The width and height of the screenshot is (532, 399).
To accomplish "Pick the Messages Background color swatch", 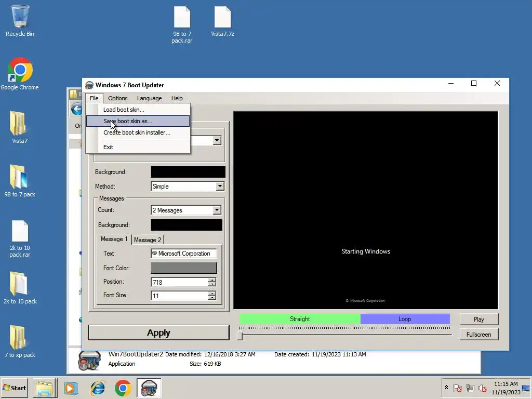I will pyautogui.click(x=187, y=225).
